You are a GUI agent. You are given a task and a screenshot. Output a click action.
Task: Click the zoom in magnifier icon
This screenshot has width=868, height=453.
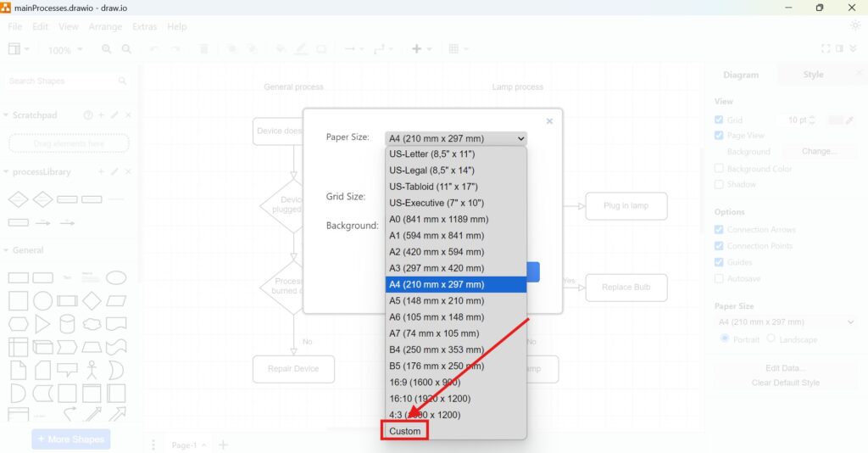107,50
